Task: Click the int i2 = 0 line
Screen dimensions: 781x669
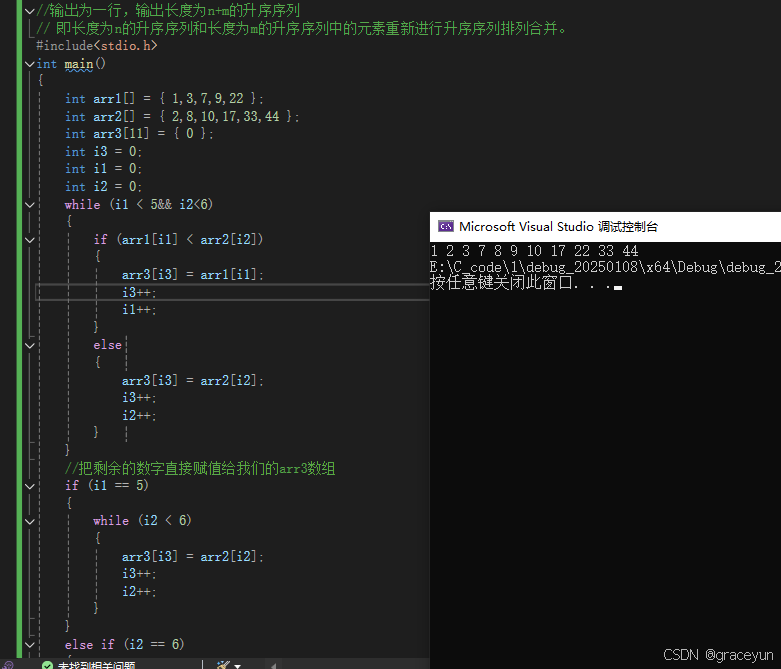Action: (103, 187)
